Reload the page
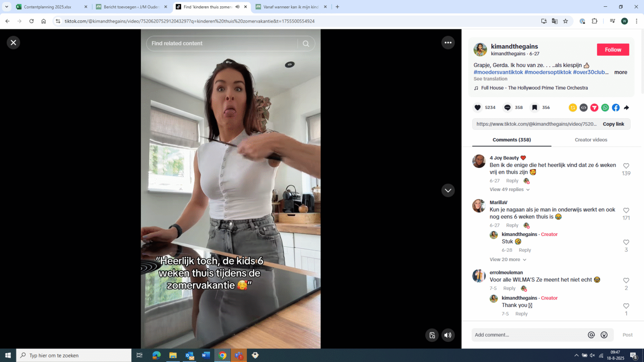 point(31,21)
